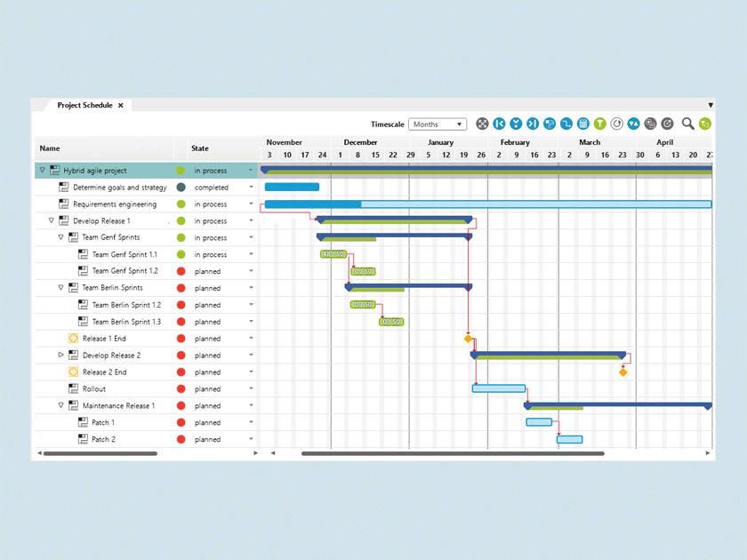The image size is (747, 560).
Task: Open the Timescale Months dropdown
Action: click(438, 124)
